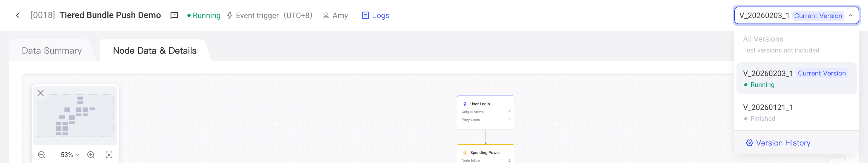
Task: Open the Logs page
Action: tap(375, 16)
